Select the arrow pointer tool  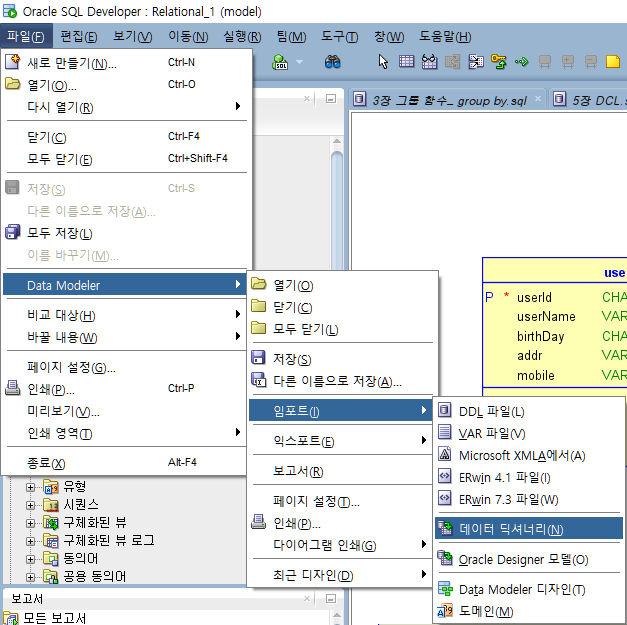point(383,62)
